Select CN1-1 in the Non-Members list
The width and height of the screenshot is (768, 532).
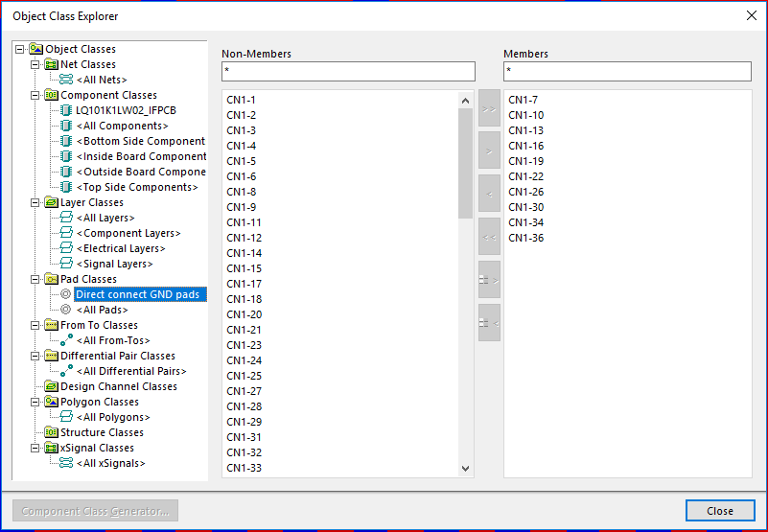(241, 100)
